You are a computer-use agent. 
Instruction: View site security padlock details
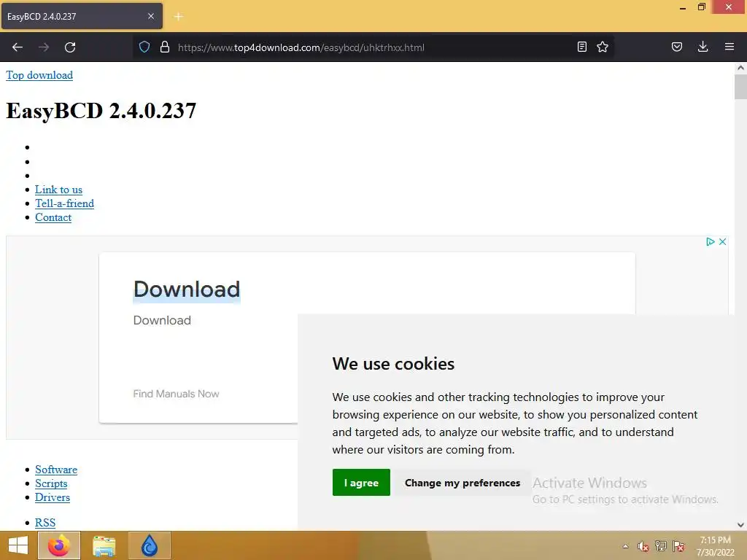165,47
